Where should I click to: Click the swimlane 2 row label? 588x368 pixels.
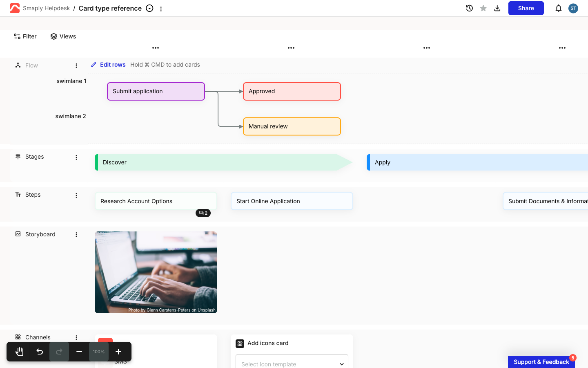coord(71,116)
